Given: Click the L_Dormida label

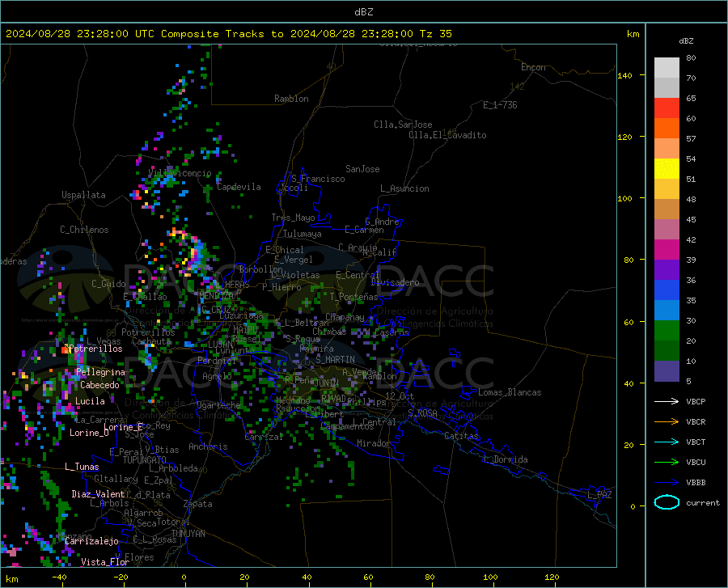Looking at the screenshot, I should (506, 459).
